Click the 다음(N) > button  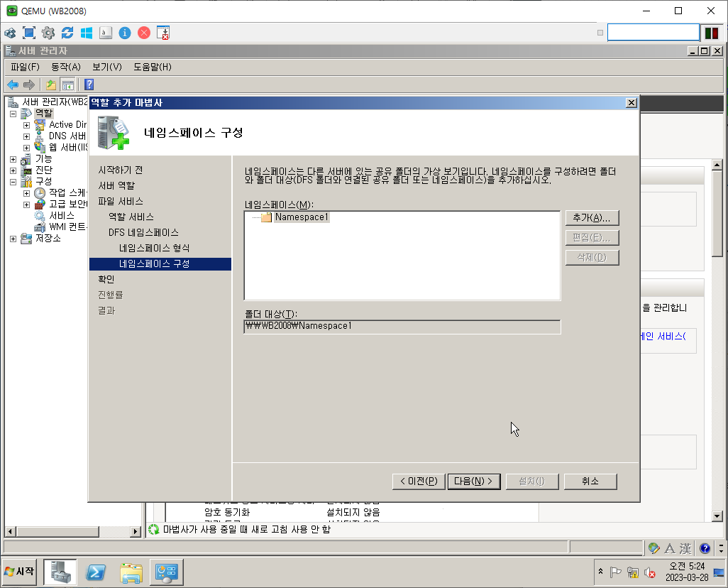[473, 481]
